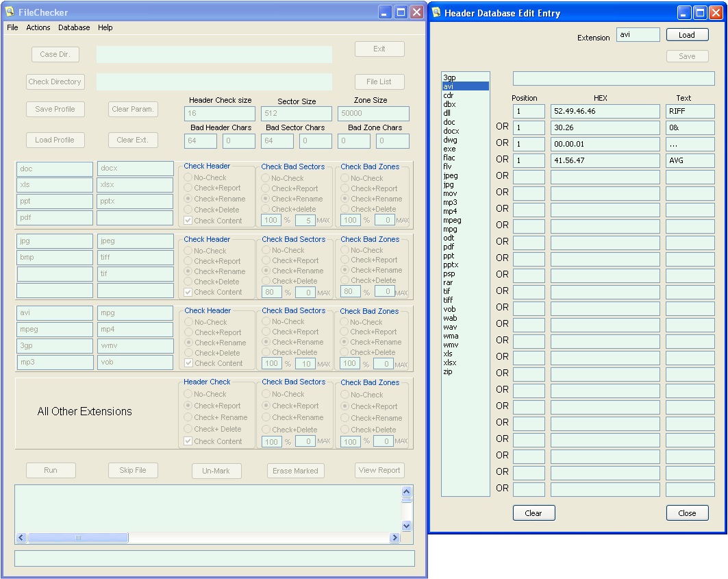Click the HEX field containing 52.49.46.46

pos(605,112)
